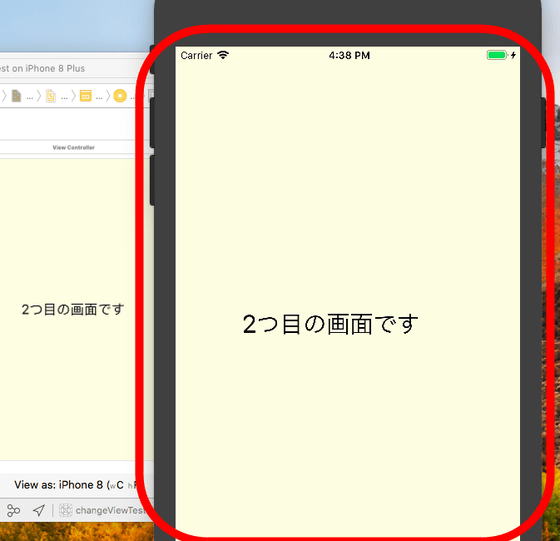Viewport: 560px width, 541px height.
Task: Tap the Wi-Fi icon in simulator status bar
Action: pos(223,55)
